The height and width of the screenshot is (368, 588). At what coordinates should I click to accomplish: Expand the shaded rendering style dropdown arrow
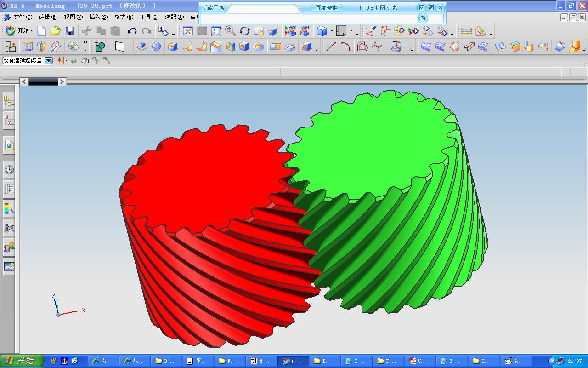332,31
